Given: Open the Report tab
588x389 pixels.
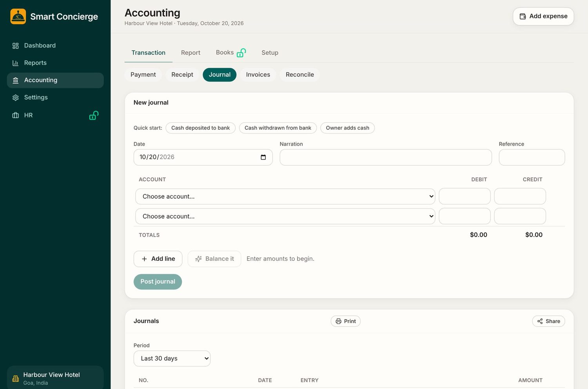Looking at the screenshot, I should click(x=191, y=52).
